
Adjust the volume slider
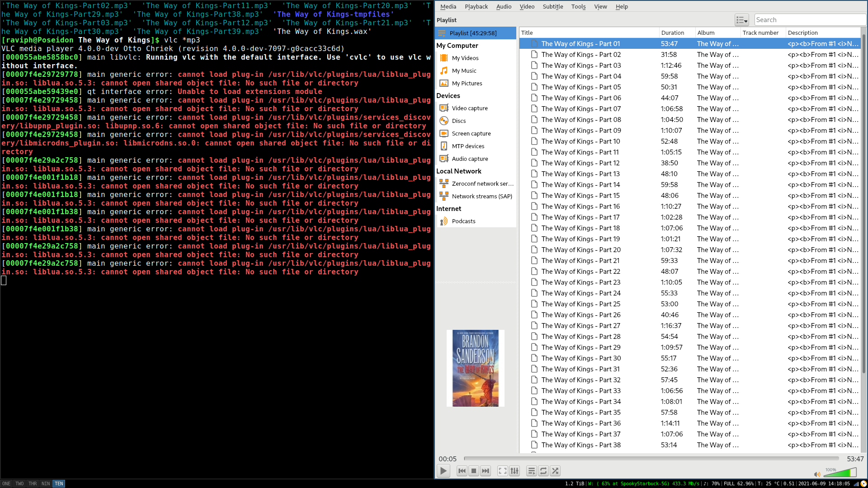(840, 473)
